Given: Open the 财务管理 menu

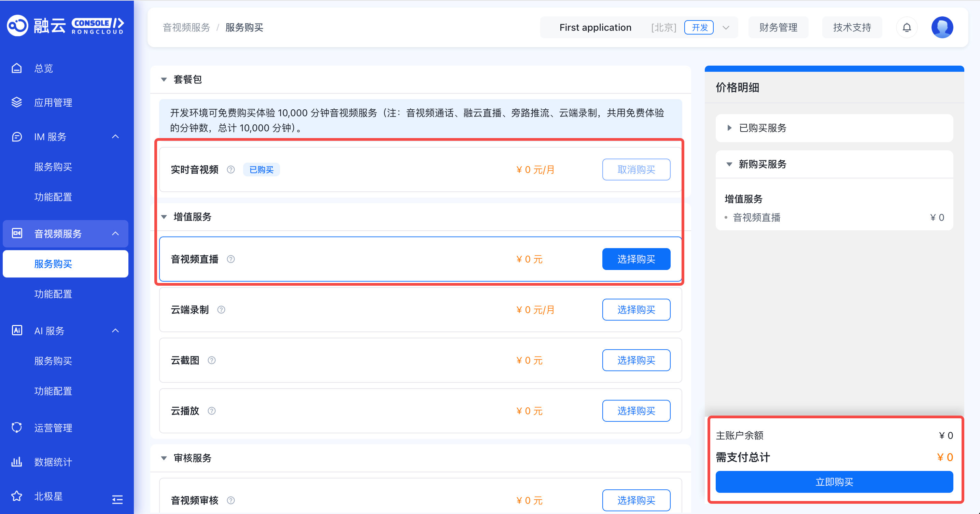Looking at the screenshot, I should [779, 27].
